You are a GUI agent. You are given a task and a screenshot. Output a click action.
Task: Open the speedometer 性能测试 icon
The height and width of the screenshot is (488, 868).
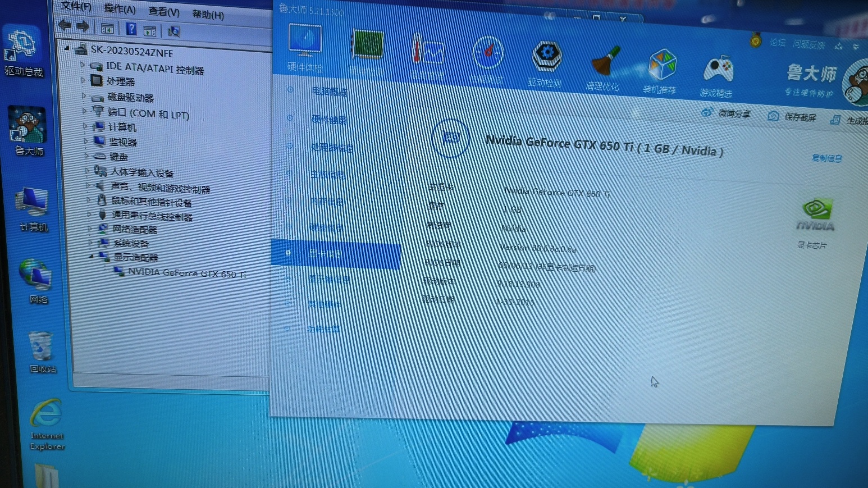(x=487, y=52)
